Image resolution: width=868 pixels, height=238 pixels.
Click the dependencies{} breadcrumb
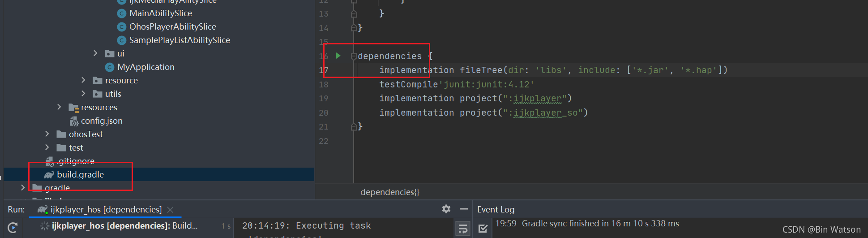[x=389, y=192]
